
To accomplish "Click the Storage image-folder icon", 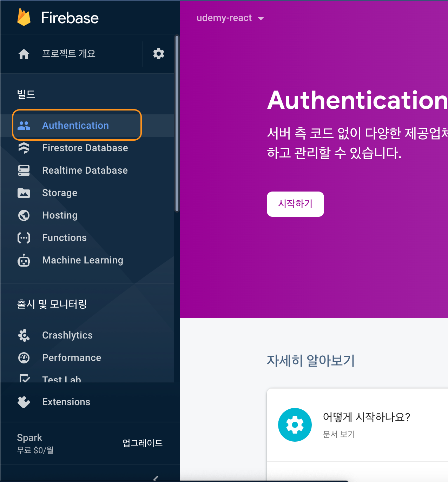I will (24, 193).
